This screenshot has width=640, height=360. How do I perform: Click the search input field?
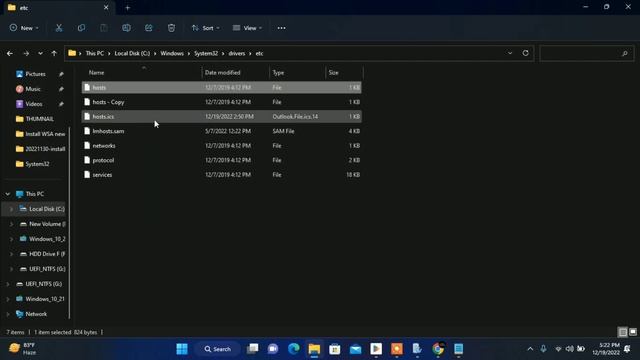[587, 53]
